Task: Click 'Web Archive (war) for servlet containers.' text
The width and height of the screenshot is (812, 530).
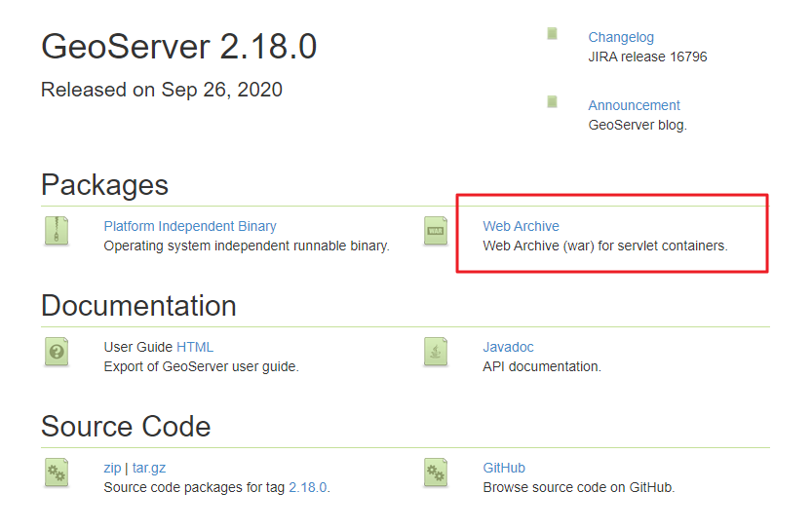Action: [x=605, y=246]
